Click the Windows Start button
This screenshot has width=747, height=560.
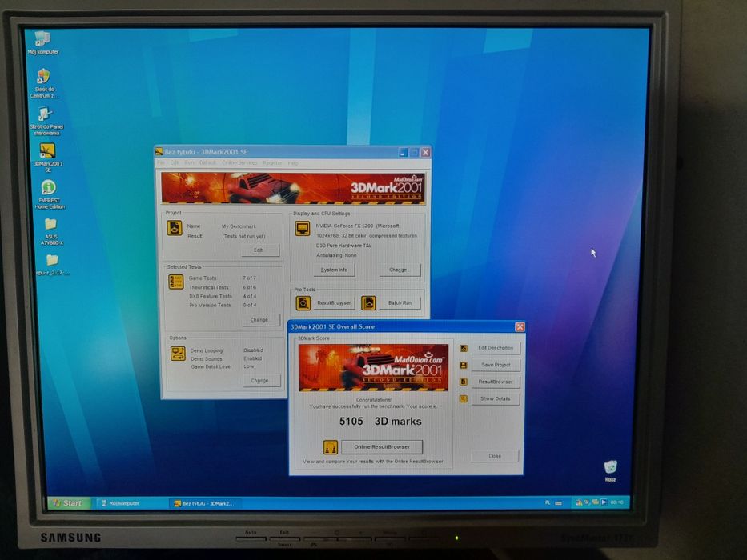(69, 503)
